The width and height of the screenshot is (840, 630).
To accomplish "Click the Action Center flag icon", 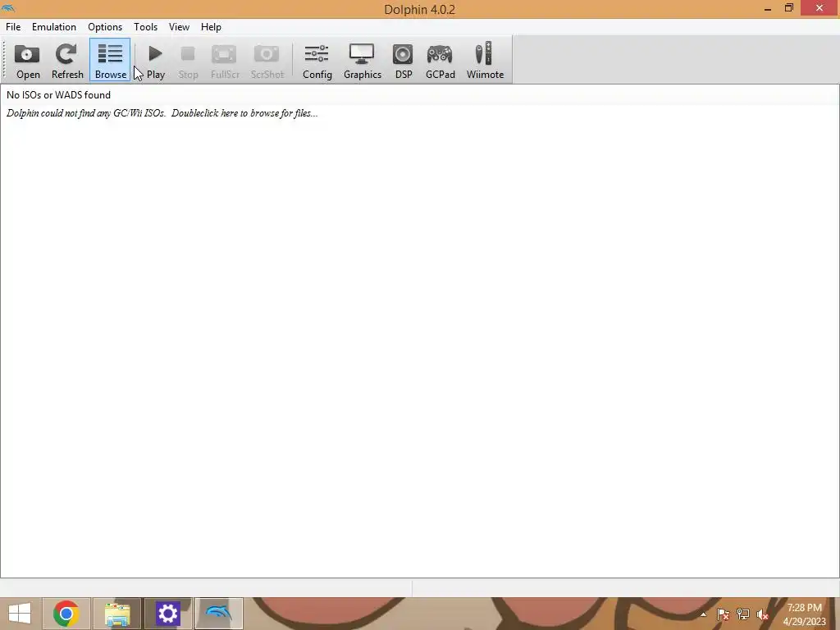I will (x=723, y=614).
